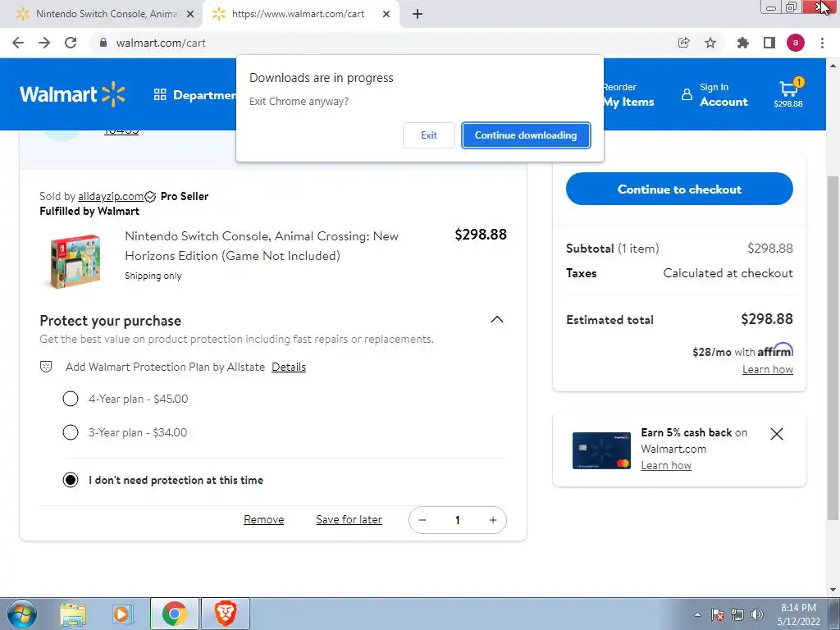The height and width of the screenshot is (630, 840).
Task: Open the alldayzip.com seller link
Action: [x=111, y=197]
